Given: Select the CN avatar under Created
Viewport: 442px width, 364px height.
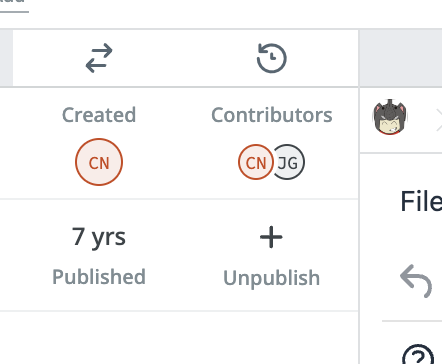Looking at the screenshot, I should [x=99, y=162].
